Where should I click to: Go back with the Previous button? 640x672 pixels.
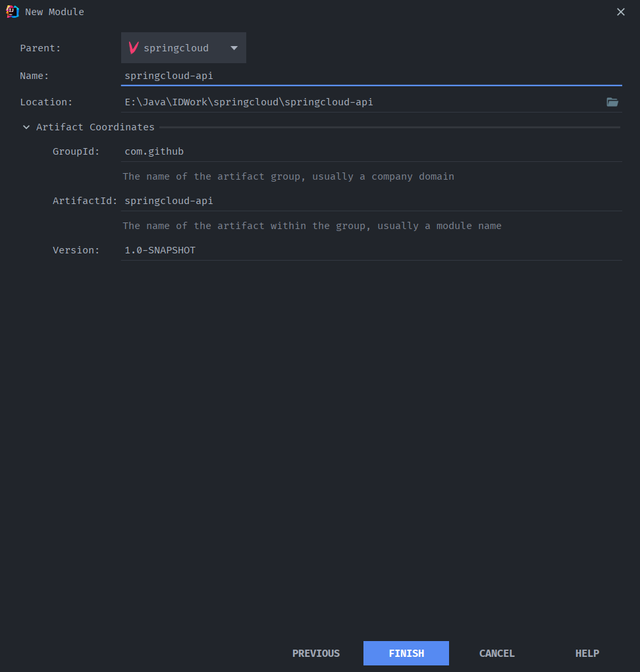tap(316, 654)
